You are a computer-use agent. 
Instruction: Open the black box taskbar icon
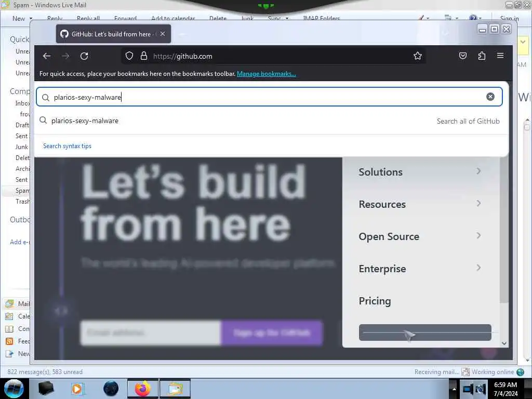click(46, 389)
